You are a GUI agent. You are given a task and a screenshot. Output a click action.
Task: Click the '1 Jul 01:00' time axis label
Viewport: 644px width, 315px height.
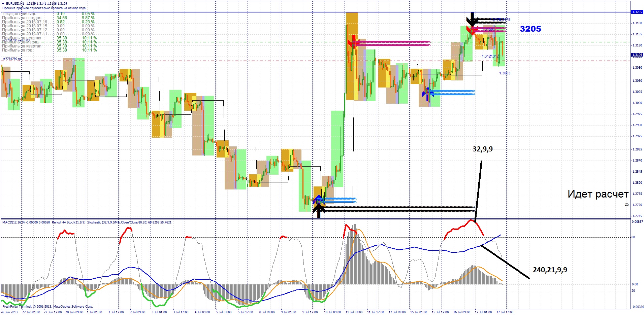(94, 312)
